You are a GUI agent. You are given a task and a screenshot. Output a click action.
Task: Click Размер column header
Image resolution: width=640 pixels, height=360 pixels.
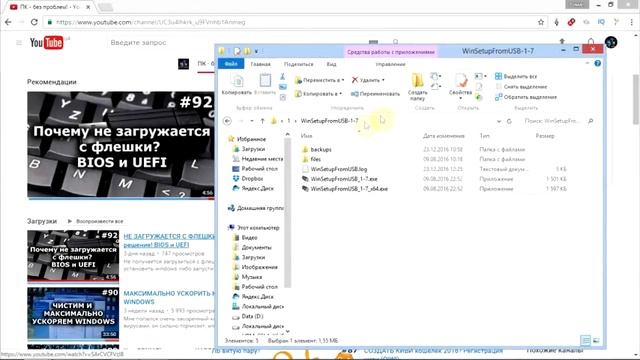[545, 136]
